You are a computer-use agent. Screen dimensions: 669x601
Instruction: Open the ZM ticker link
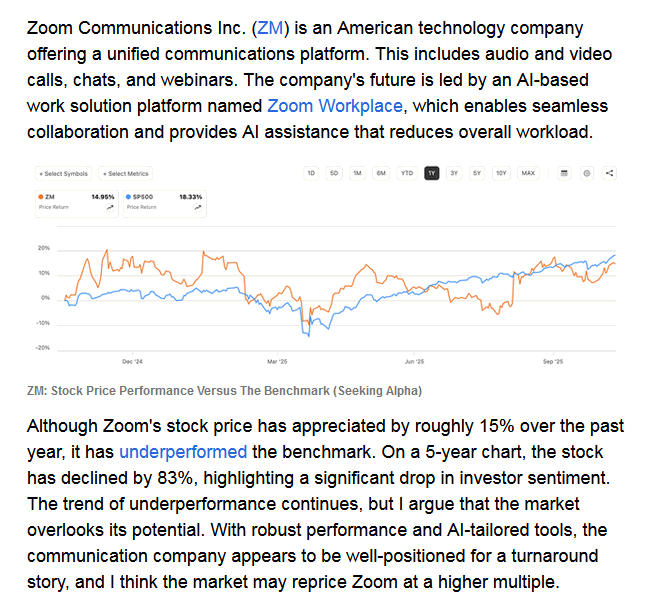269,28
